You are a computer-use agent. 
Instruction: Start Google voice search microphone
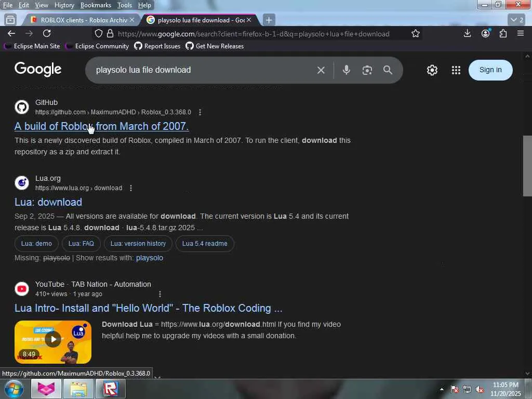[347, 70]
